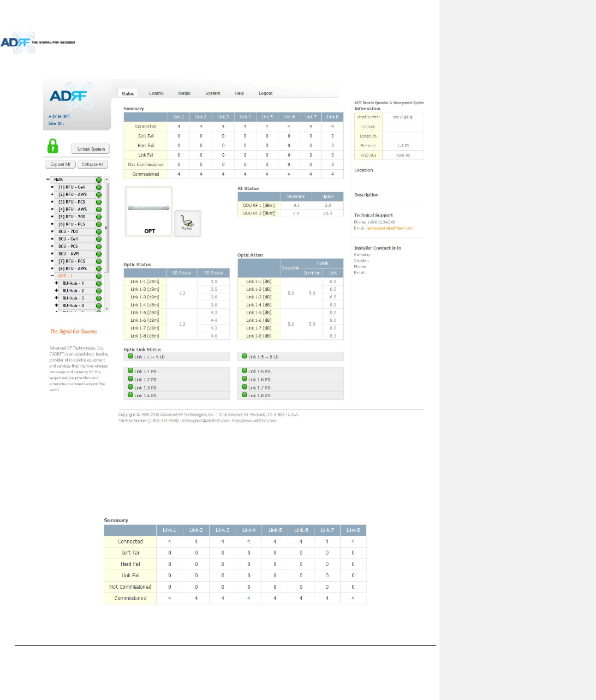Click the Firmware value 1.5.20
Screen dimensions: 596x700
(402, 146)
